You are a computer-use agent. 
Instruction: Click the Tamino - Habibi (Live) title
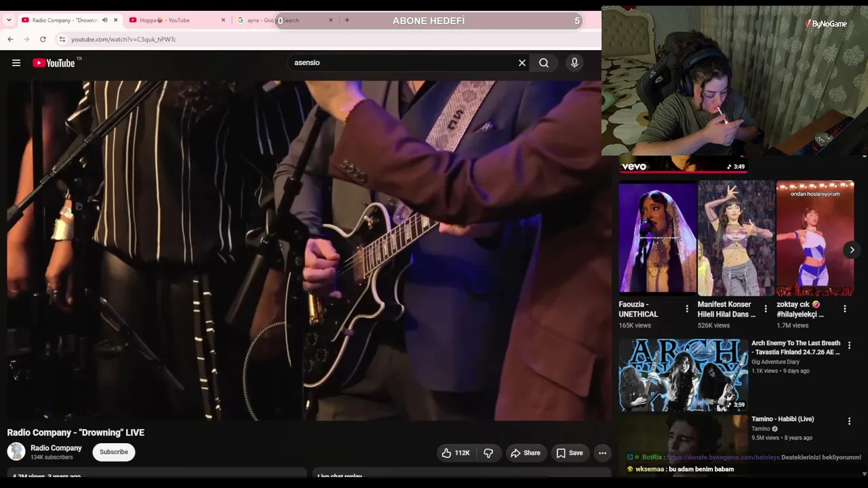coord(783,419)
